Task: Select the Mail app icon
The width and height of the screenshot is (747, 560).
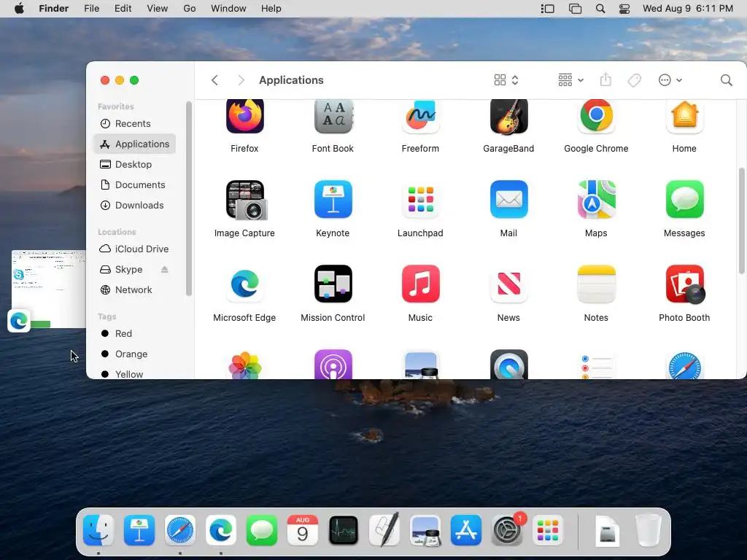Action: (508, 200)
